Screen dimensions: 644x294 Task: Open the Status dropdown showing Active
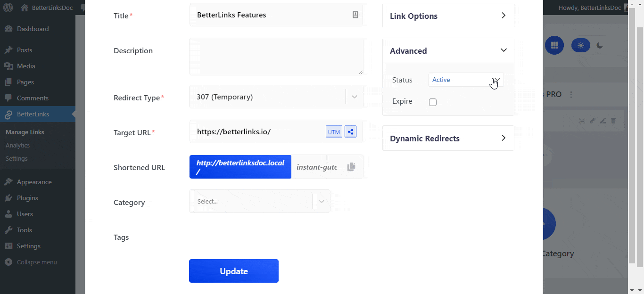465,80
